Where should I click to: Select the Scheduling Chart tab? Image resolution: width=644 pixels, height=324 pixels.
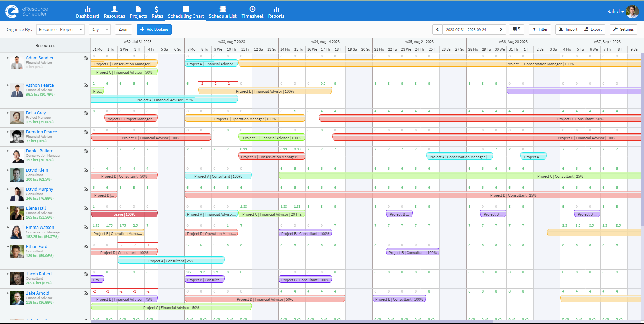(x=186, y=12)
